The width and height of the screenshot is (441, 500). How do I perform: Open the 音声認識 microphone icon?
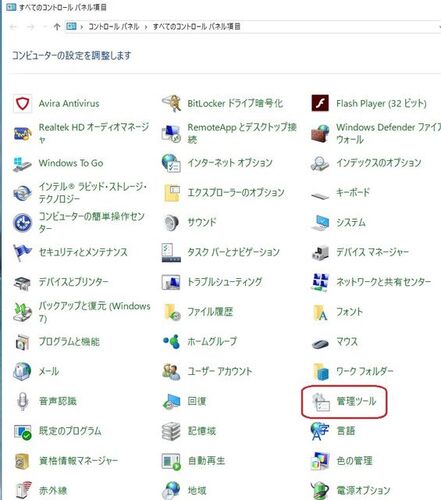22,401
